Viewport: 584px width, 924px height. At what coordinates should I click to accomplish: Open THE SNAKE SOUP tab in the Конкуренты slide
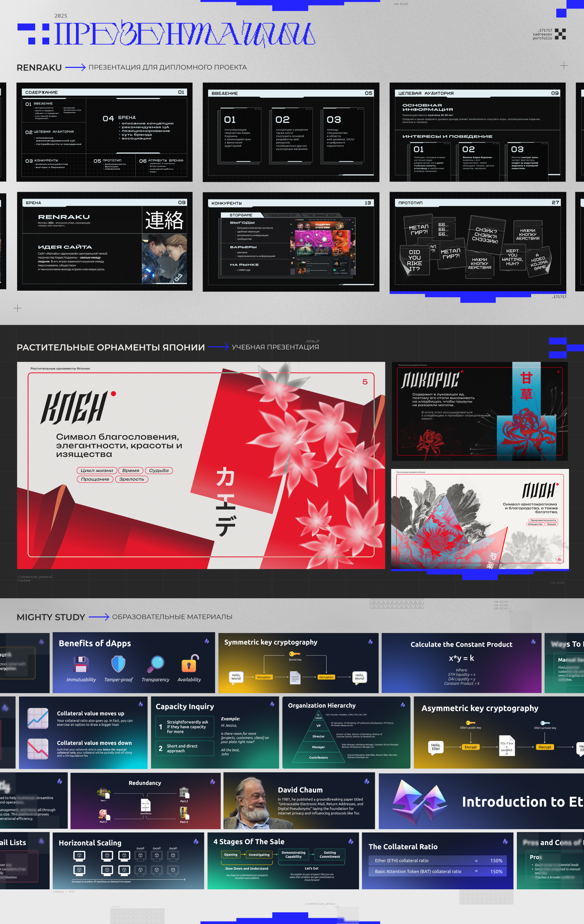[321, 215]
